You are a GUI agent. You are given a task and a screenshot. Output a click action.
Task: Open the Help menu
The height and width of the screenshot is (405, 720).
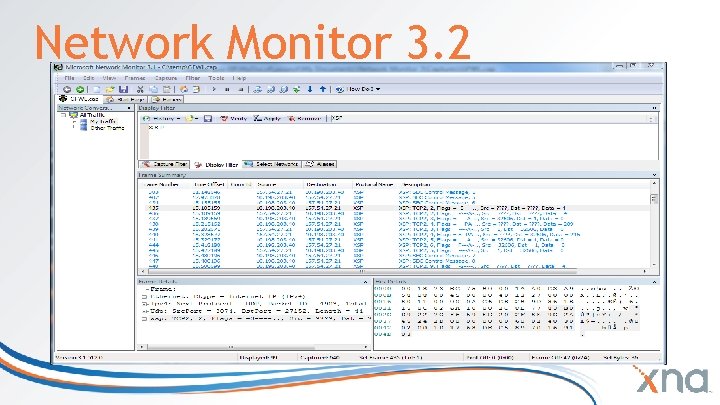(239, 78)
